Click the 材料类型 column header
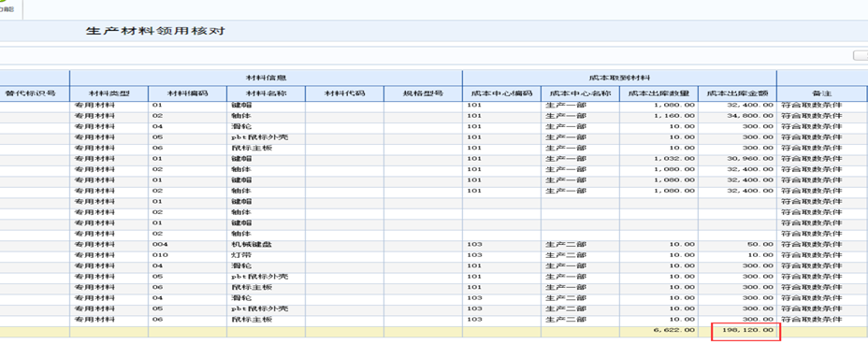 click(108, 93)
